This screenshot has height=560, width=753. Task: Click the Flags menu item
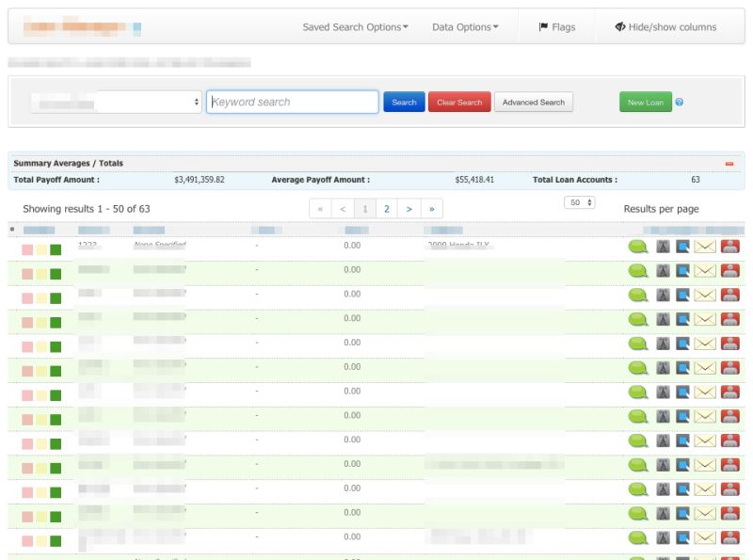pos(561,26)
